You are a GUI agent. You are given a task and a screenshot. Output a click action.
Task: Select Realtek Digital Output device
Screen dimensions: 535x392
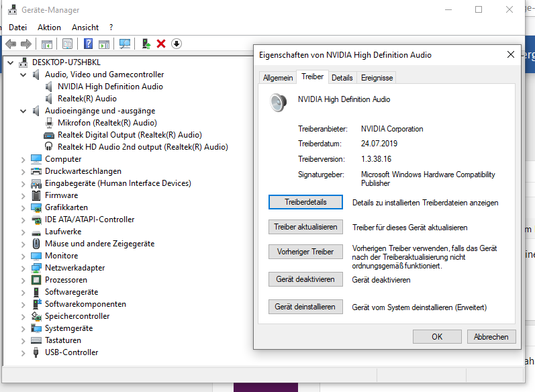(130, 135)
